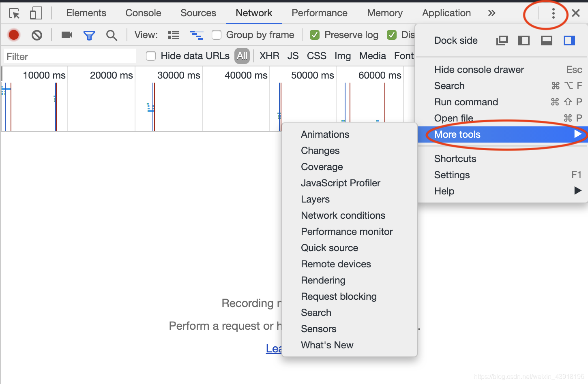The width and height of the screenshot is (588, 384).
Task: Open the Sensors tool
Action: pyautogui.click(x=350, y=329)
